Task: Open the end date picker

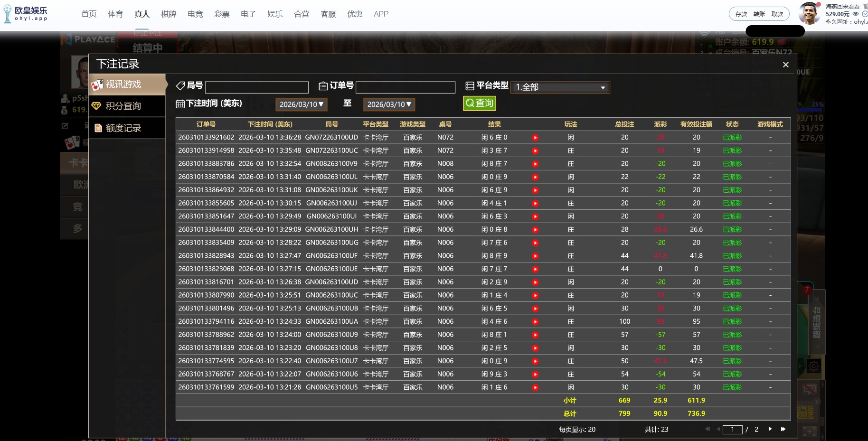Action: [389, 104]
